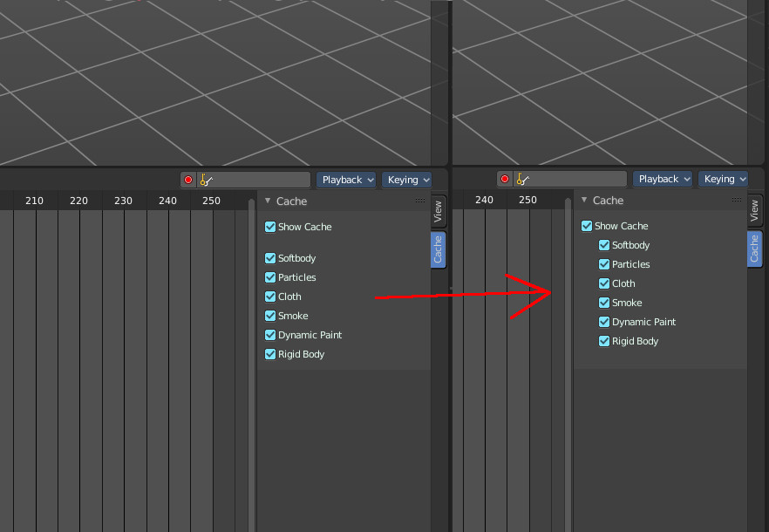Uncheck indented Particles in right Cache panel

click(604, 264)
